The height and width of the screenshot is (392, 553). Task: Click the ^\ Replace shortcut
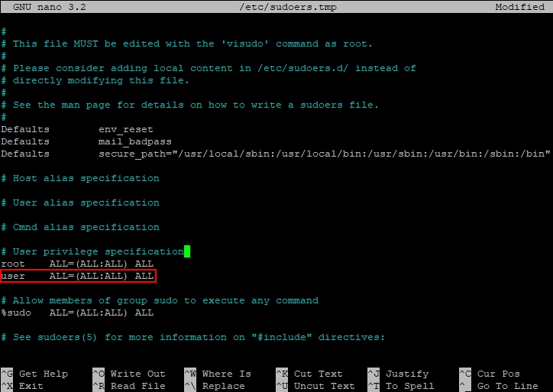[x=215, y=386]
